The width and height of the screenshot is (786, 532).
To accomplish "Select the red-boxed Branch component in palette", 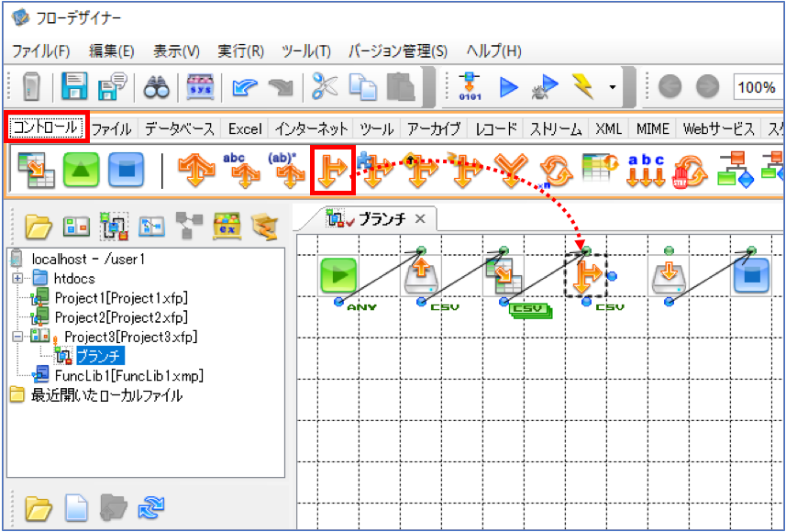I will pos(332,170).
